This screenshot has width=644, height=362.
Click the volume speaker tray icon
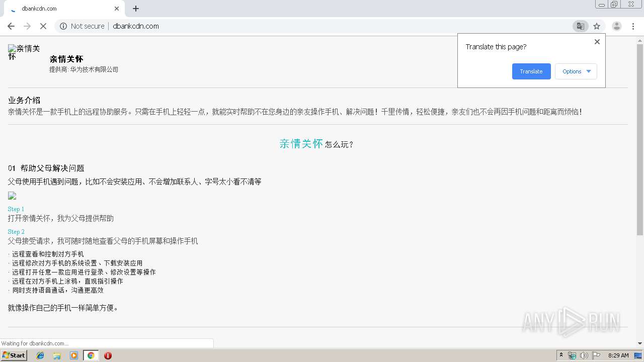(x=584, y=355)
